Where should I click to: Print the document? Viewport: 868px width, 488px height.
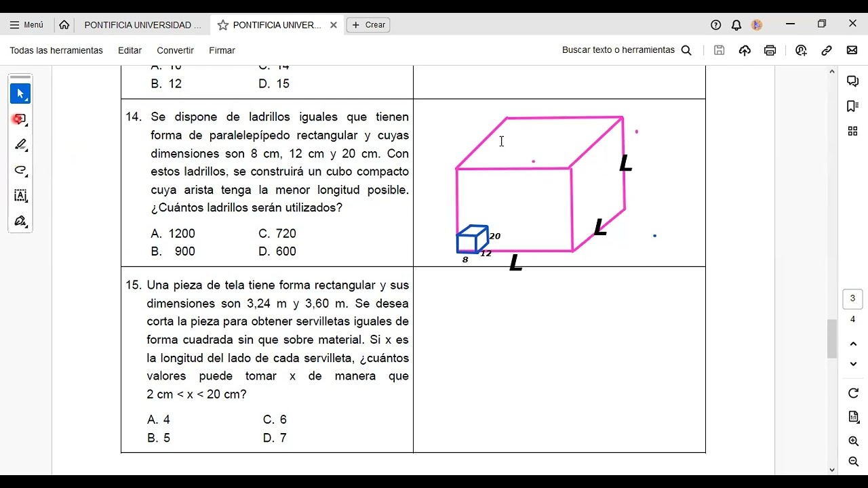coord(770,50)
